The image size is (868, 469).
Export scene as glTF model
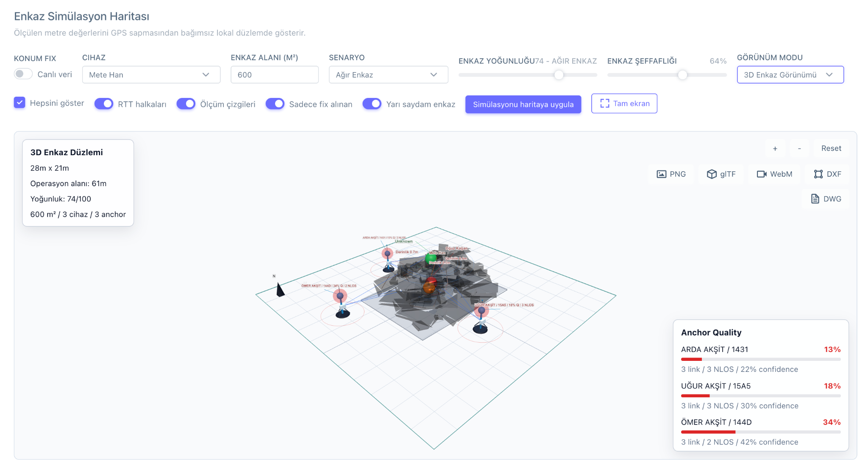(x=721, y=174)
